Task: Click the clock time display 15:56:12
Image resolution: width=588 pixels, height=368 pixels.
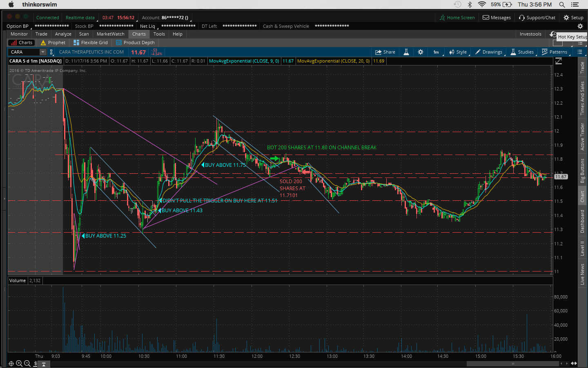Action: pos(126,18)
